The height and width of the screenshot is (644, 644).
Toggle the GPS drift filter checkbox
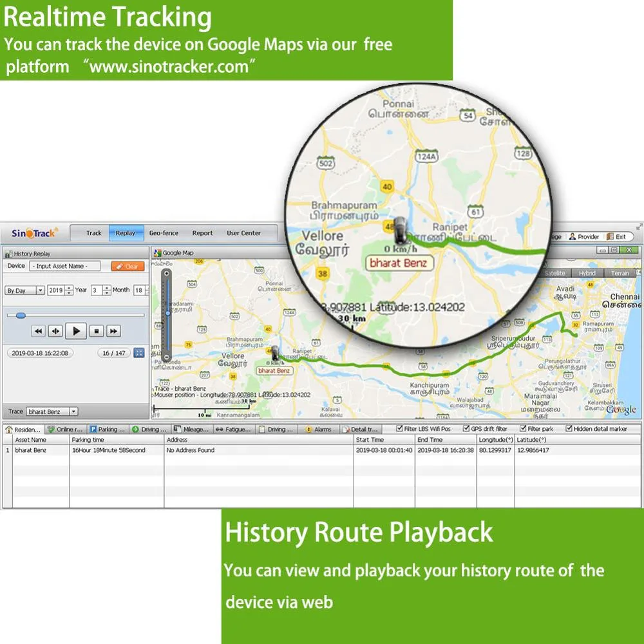point(466,428)
